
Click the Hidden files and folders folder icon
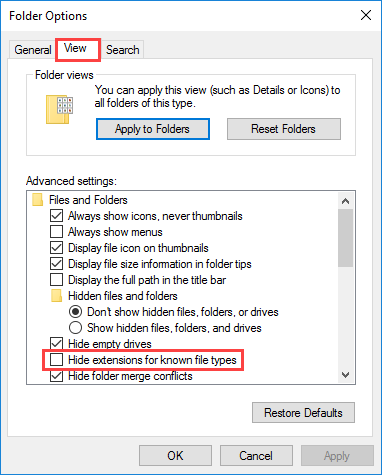pos(56,296)
